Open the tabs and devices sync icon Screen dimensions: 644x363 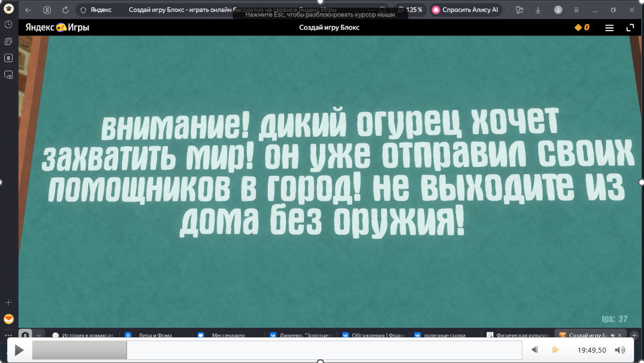(519, 10)
